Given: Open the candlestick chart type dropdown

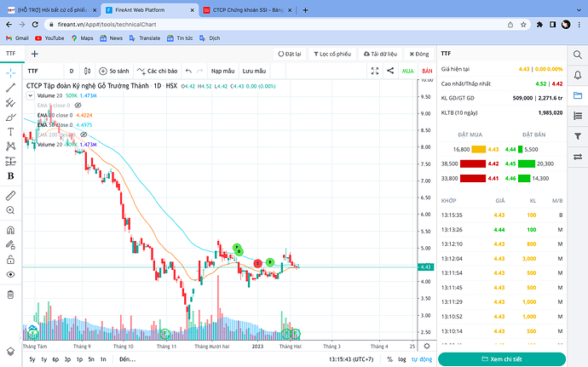Looking at the screenshot, I should click(x=88, y=71).
